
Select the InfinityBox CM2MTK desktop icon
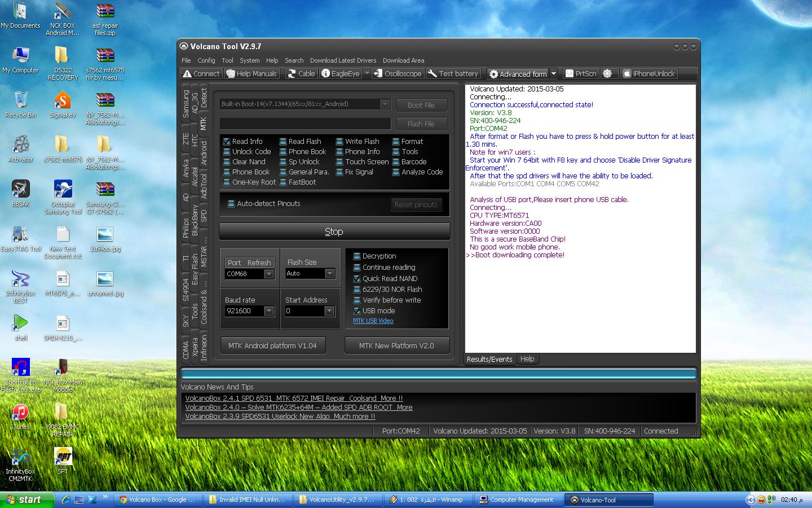pyautogui.click(x=21, y=465)
